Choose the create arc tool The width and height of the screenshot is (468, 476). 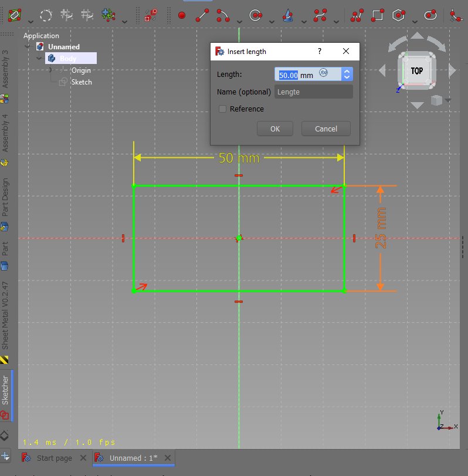222,15
